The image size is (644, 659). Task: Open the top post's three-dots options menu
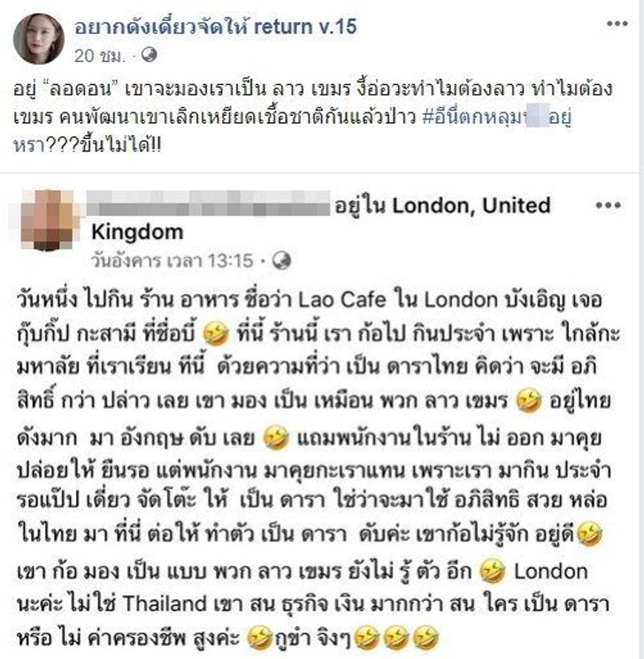click(617, 24)
